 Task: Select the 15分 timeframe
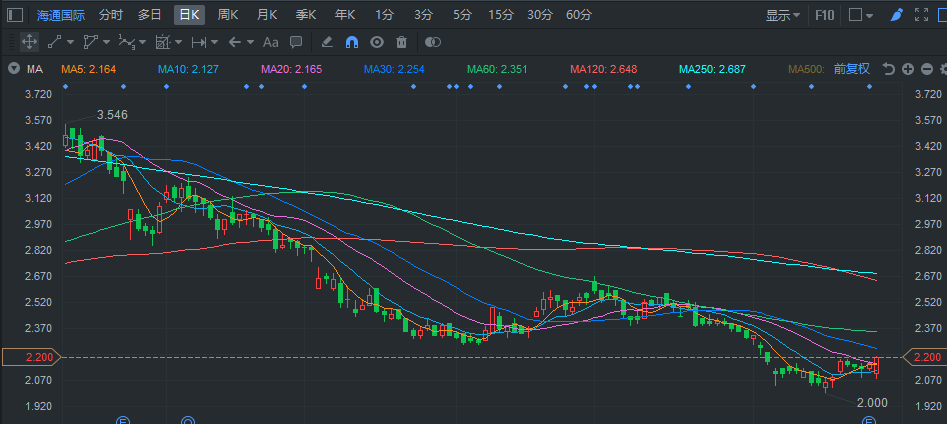click(x=501, y=15)
